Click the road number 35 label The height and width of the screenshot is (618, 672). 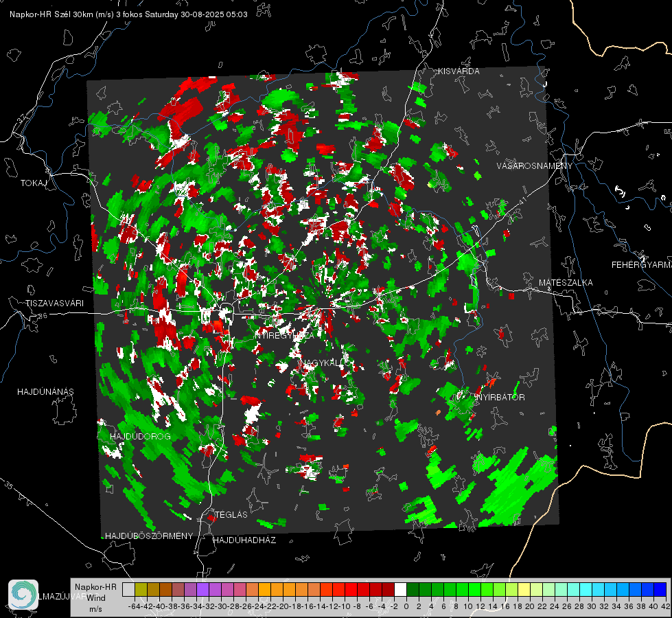point(9,485)
